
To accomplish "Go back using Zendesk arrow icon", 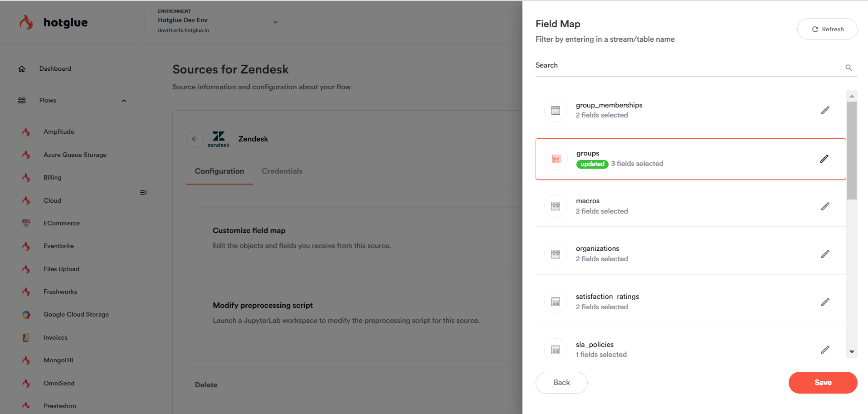I will (195, 139).
